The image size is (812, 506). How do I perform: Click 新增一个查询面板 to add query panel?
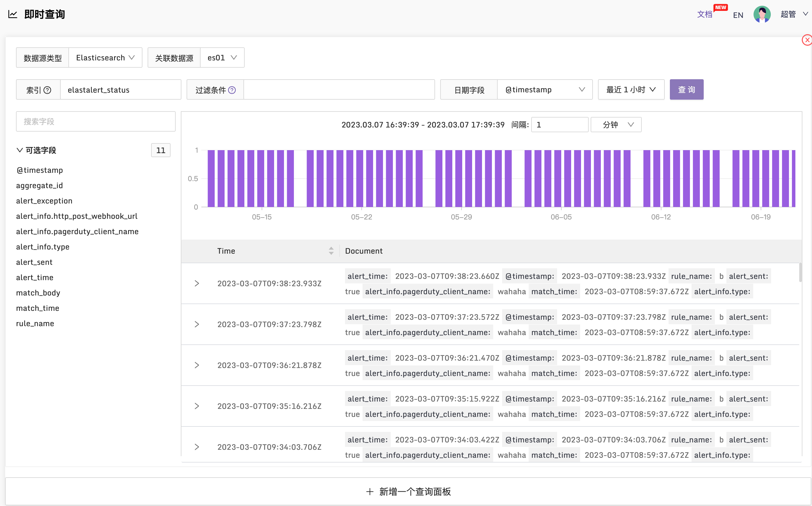(x=408, y=492)
